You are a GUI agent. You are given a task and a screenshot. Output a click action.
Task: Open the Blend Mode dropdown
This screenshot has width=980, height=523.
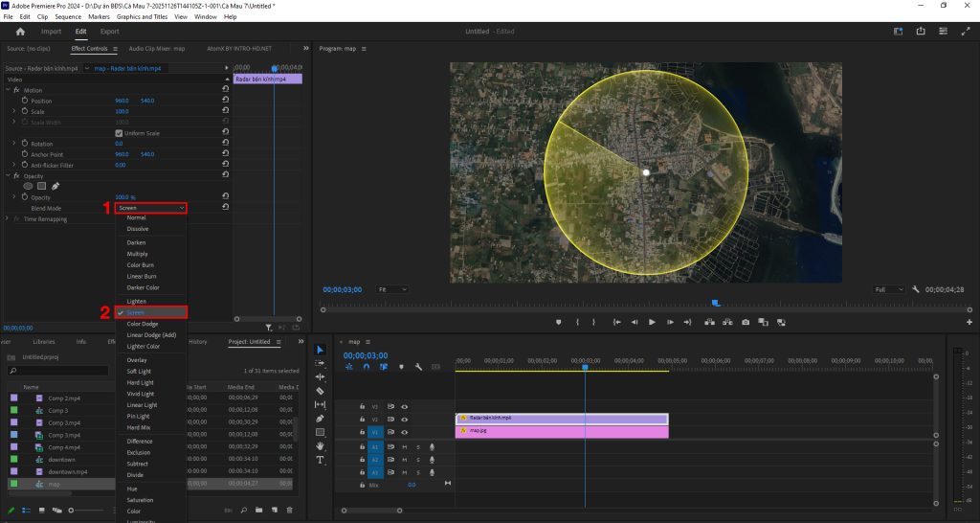click(150, 208)
